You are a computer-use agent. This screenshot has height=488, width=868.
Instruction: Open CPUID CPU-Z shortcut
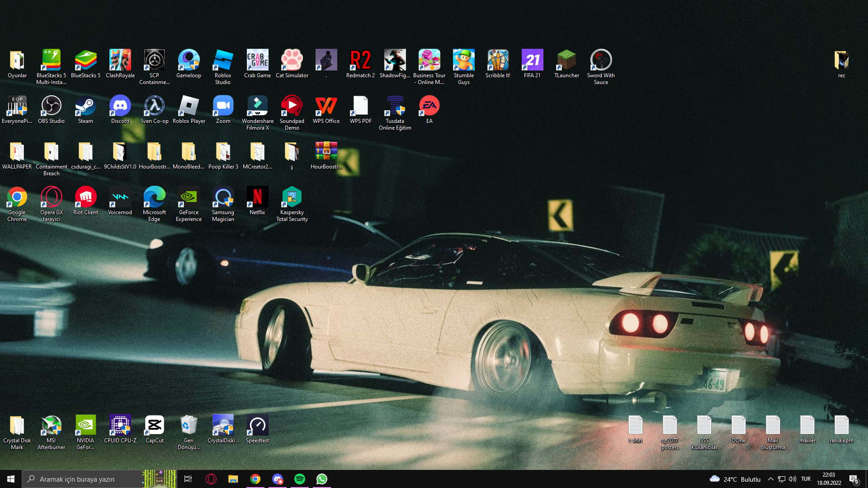click(120, 428)
